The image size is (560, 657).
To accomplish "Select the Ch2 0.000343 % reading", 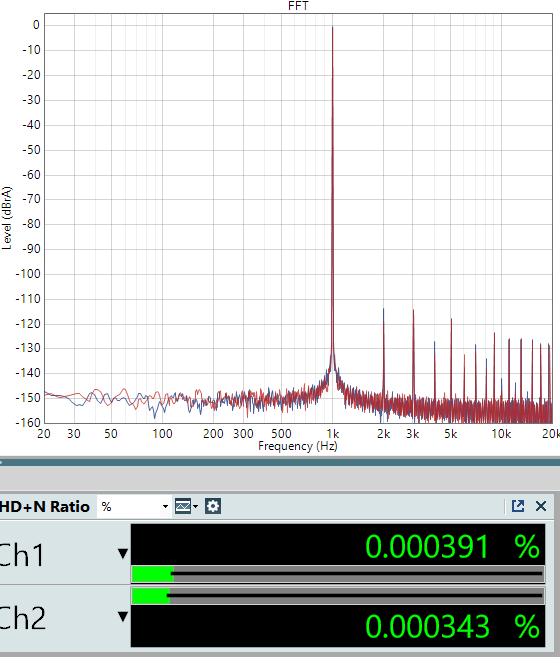I will coord(452,626).
